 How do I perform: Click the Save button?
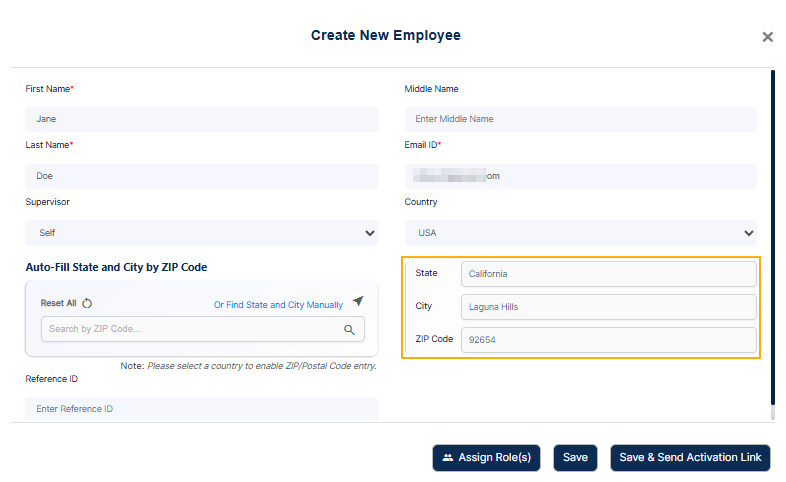point(575,457)
